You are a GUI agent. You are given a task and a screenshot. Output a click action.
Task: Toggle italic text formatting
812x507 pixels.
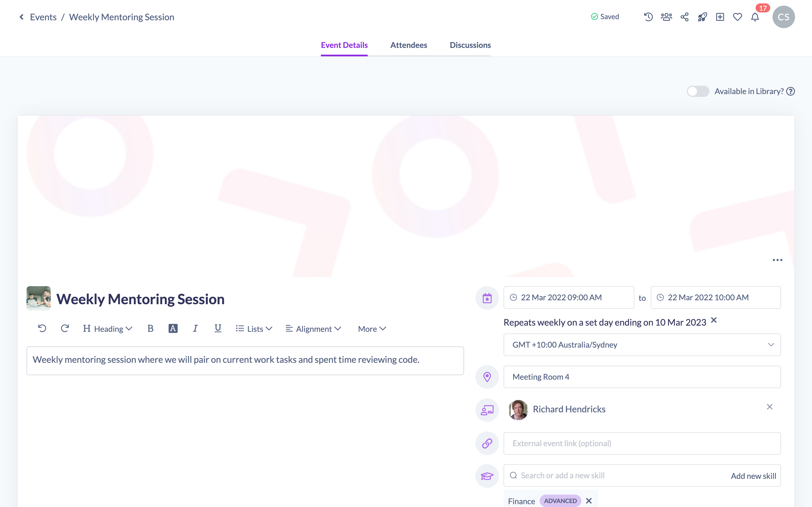195,328
